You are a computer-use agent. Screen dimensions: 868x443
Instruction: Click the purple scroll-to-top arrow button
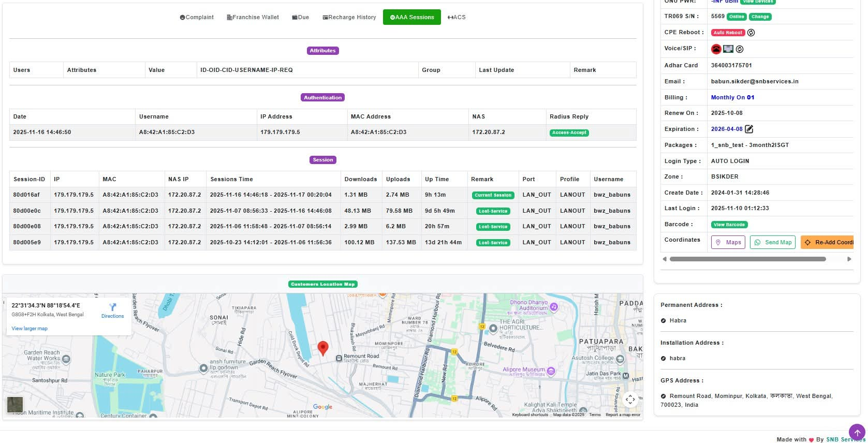(857, 433)
